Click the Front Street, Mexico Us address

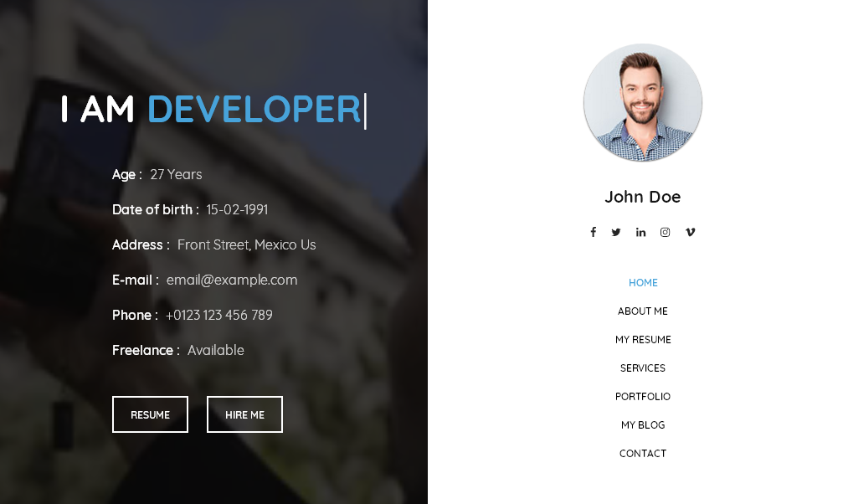coord(246,245)
